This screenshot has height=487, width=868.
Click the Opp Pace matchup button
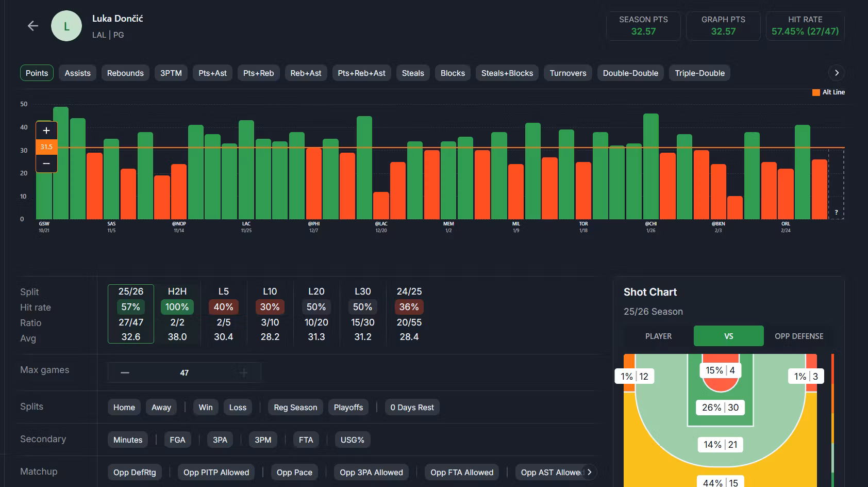(x=294, y=473)
